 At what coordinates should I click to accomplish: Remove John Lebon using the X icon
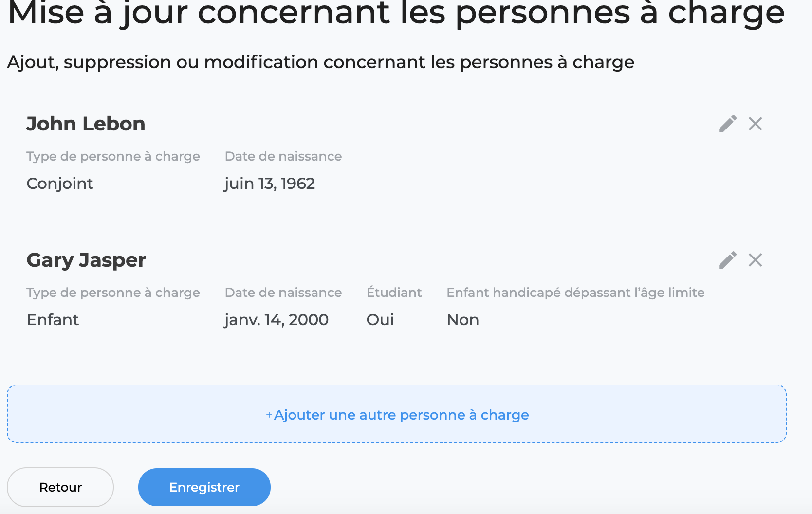click(756, 124)
